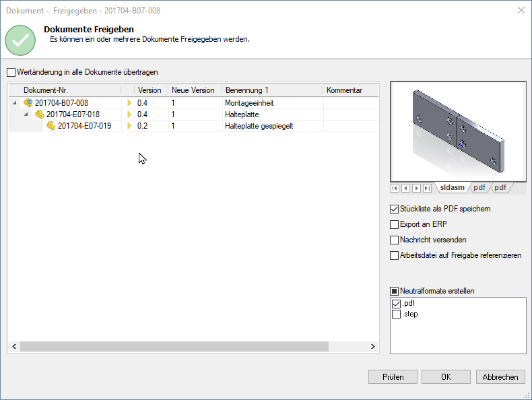The height and width of the screenshot is (400, 532).
Task: Jump to last preview with the last-page arrow
Action: point(427,188)
